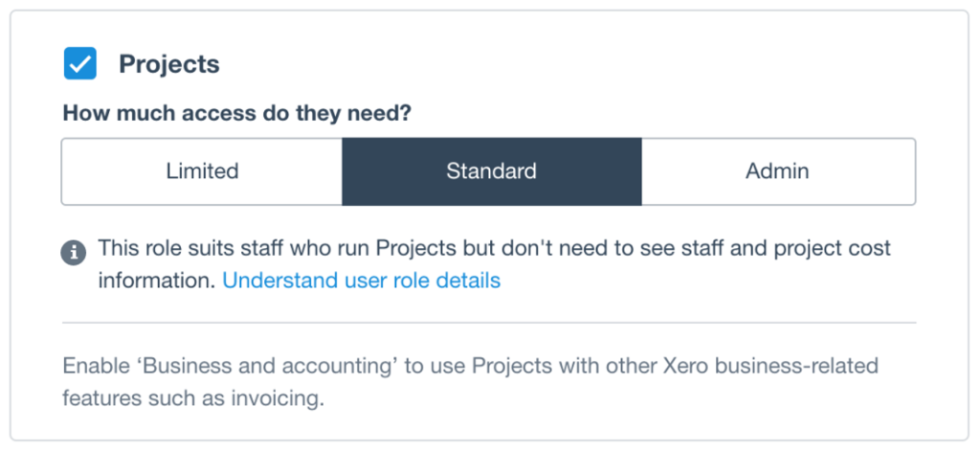The height and width of the screenshot is (451, 980).
Task: Click the divider line above footer note
Action: point(489,323)
